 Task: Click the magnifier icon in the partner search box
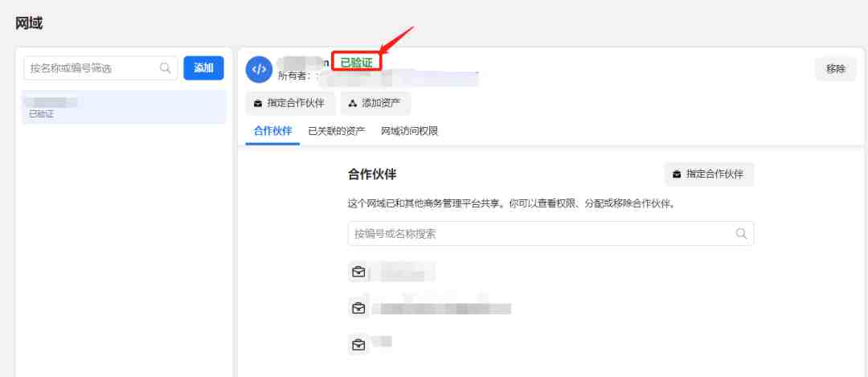click(741, 234)
